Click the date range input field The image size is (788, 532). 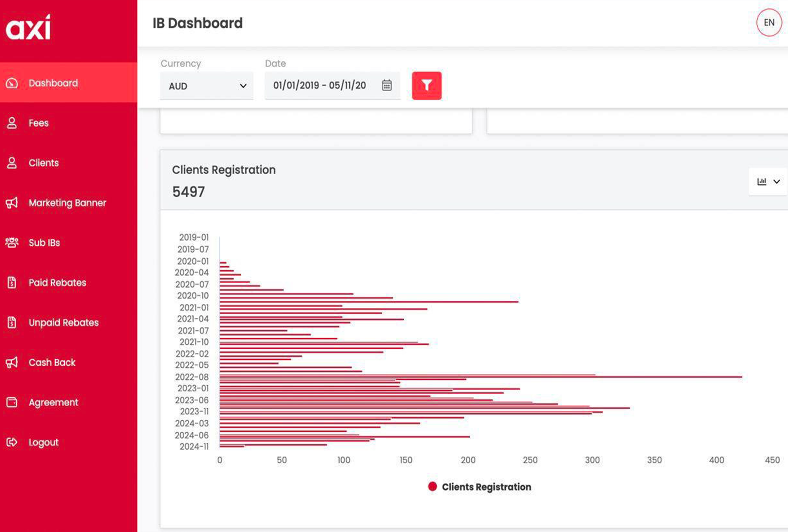coord(320,85)
